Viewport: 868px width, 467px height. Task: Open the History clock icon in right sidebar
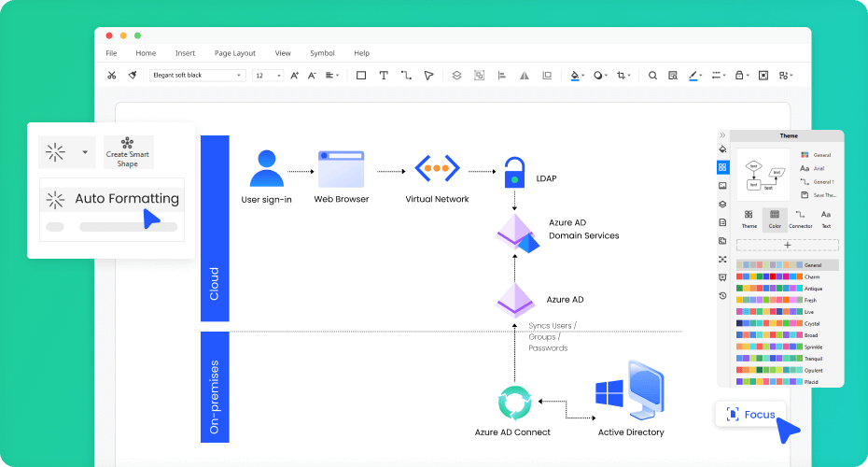tap(722, 296)
